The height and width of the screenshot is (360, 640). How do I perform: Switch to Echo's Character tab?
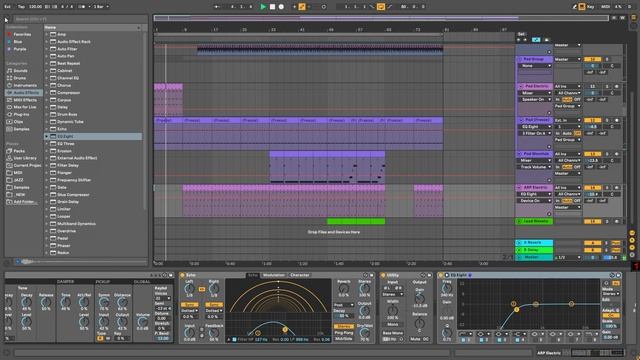pos(300,275)
